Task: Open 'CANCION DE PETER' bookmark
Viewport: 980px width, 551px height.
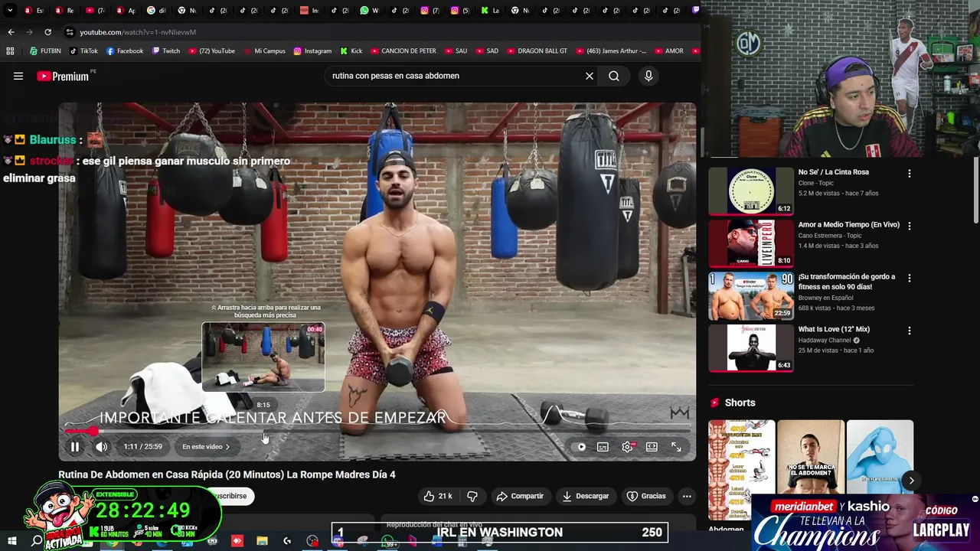Action: (403, 51)
